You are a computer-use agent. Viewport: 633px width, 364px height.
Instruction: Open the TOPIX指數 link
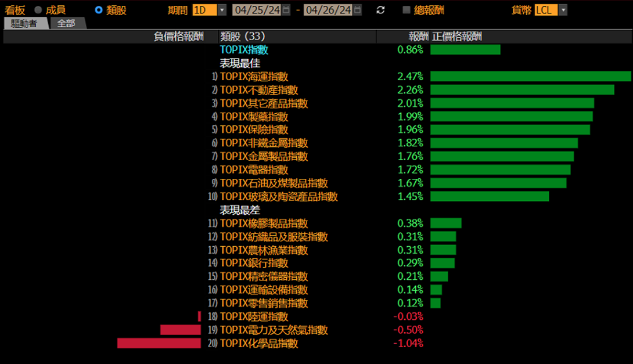point(244,50)
